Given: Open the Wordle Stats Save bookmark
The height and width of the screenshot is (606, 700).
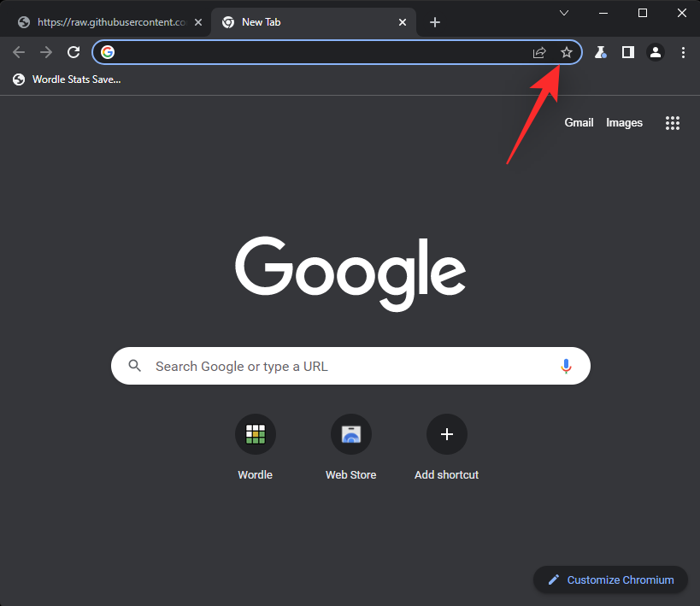Looking at the screenshot, I should click(x=68, y=79).
